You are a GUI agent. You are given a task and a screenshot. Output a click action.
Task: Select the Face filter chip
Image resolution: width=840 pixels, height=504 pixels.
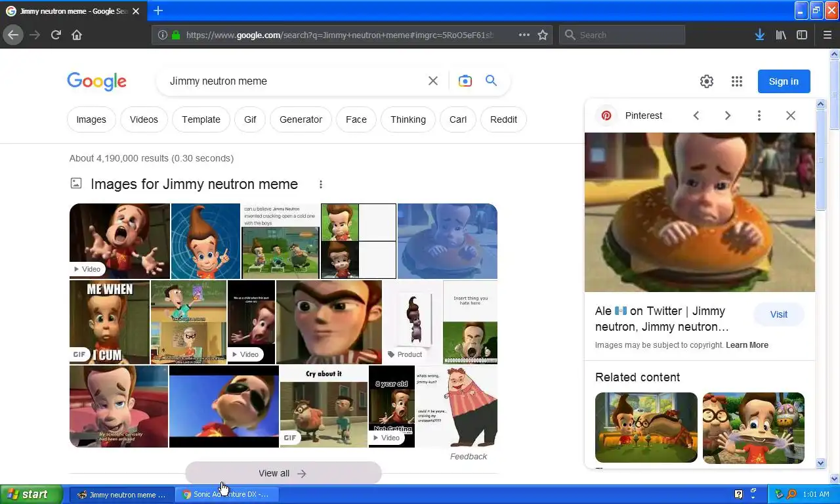point(356,119)
